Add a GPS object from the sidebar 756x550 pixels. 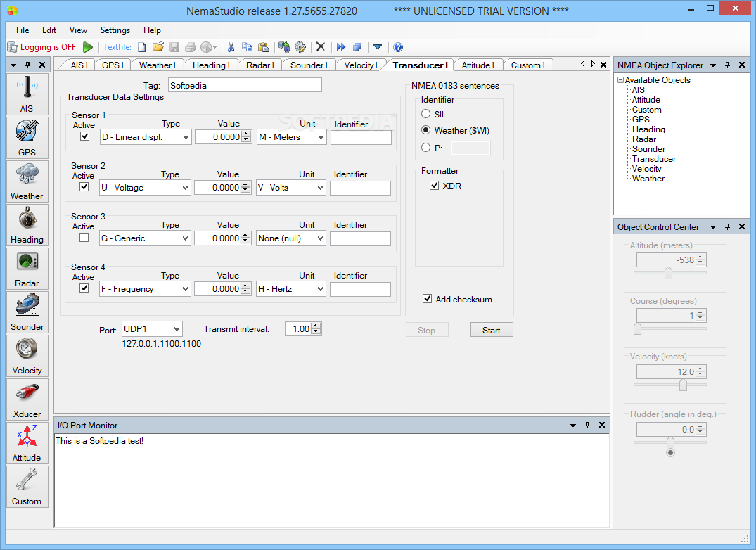click(x=27, y=138)
